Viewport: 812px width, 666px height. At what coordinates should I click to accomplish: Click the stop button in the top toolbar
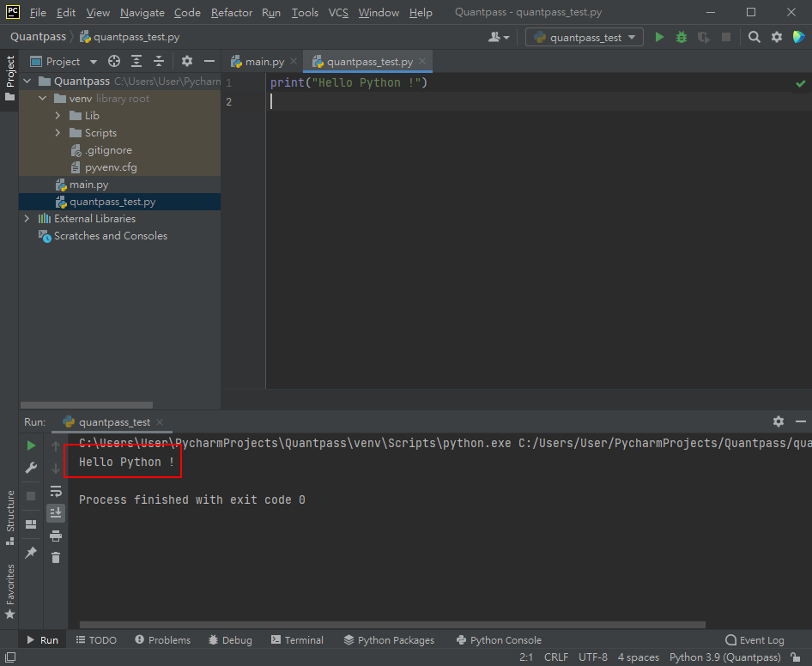(726, 37)
